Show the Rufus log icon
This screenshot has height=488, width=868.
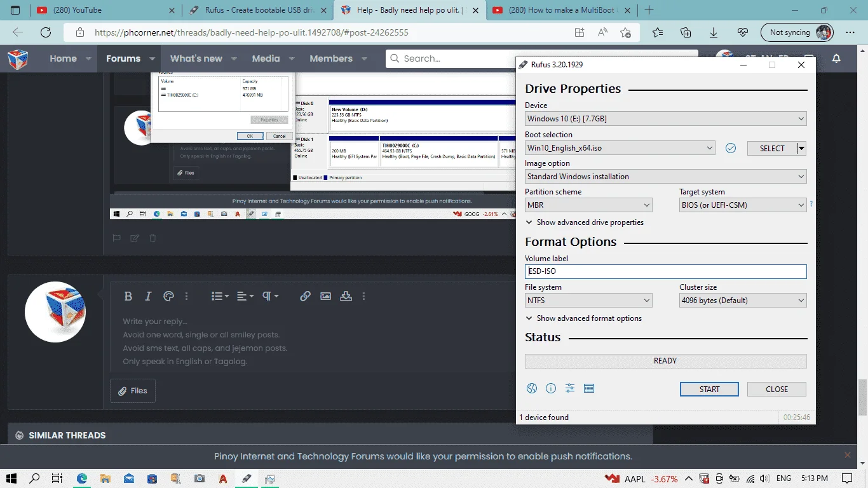point(589,388)
